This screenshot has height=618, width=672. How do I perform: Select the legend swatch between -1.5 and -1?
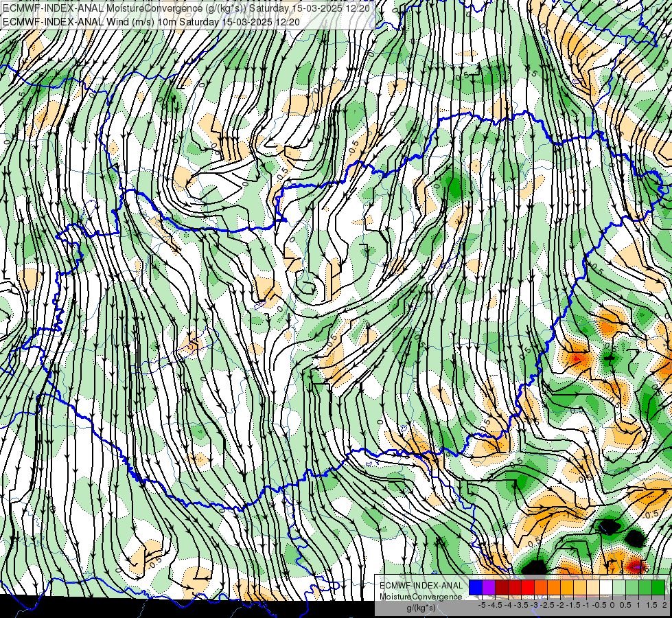579,587
